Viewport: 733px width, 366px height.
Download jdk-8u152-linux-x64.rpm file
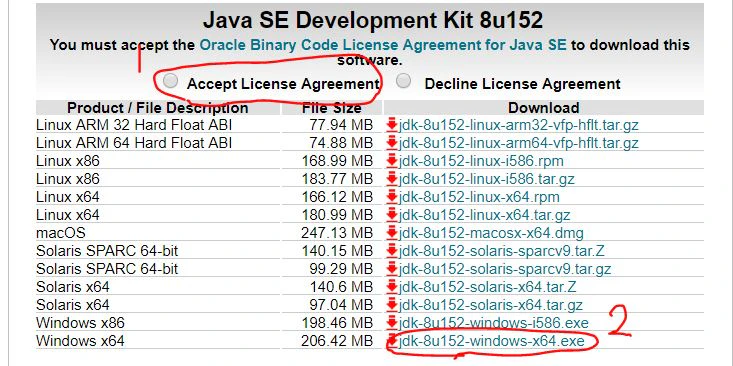click(479, 197)
